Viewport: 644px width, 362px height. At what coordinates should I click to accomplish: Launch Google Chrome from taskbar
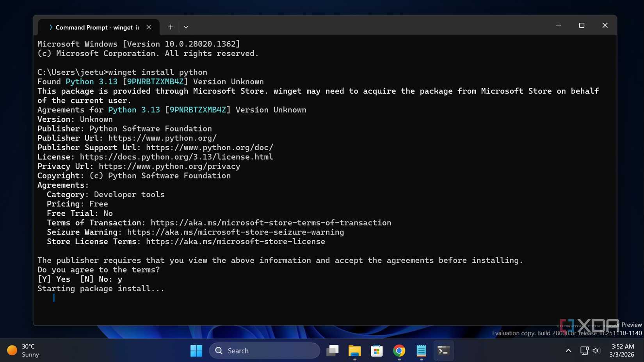pos(399,351)
